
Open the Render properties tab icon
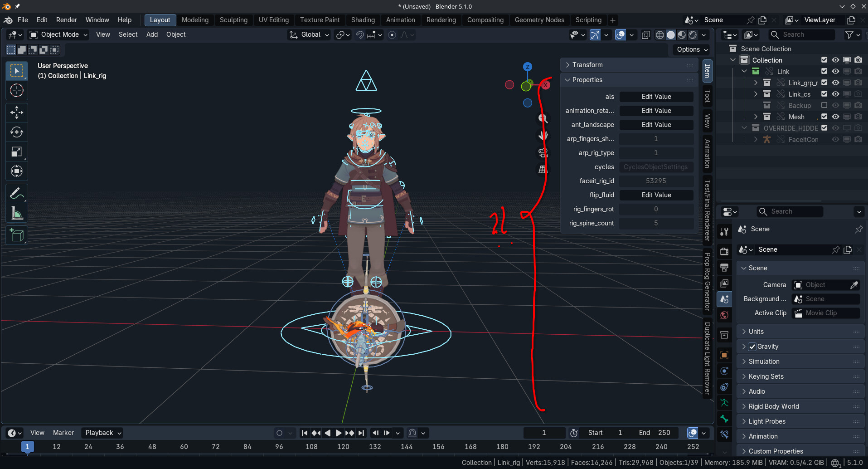tap(724, 251)
